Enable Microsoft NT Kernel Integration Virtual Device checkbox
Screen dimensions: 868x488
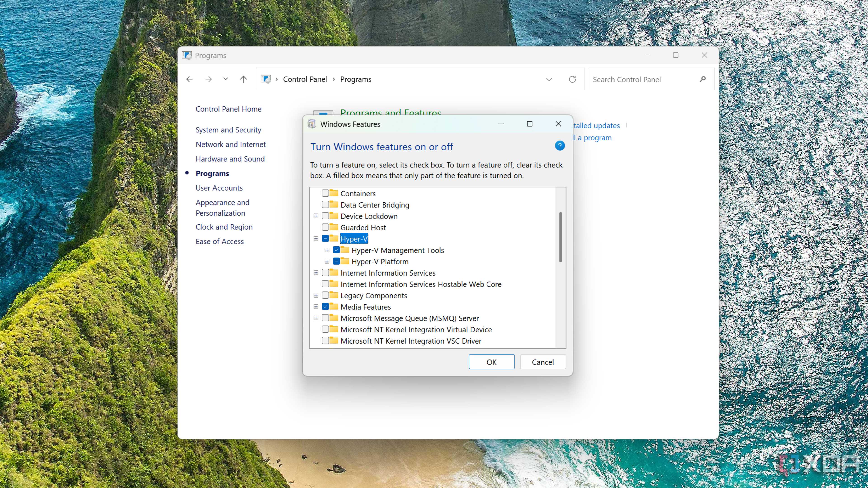pyautogui.click(x=325, y=329)
